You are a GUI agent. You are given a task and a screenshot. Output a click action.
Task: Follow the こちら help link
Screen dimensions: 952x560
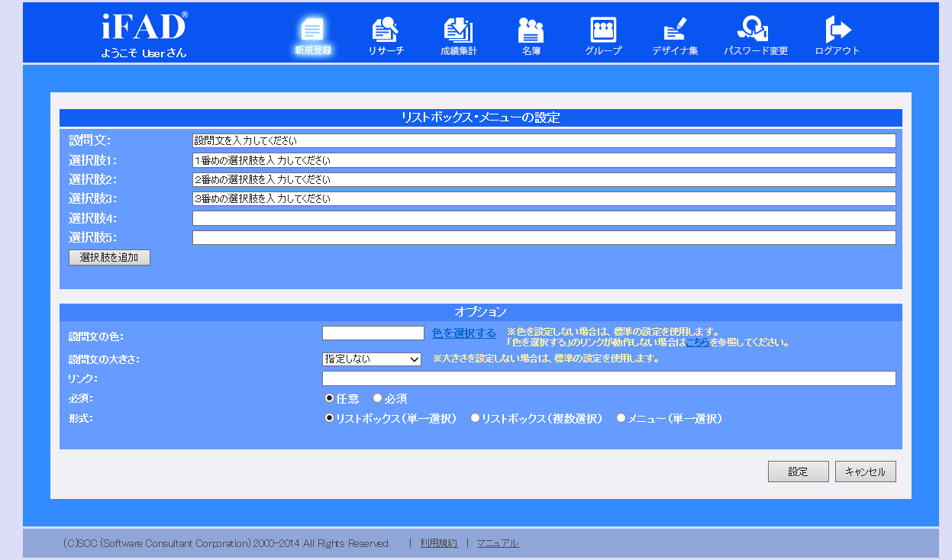pyautogui.click(x=698, y=343)
